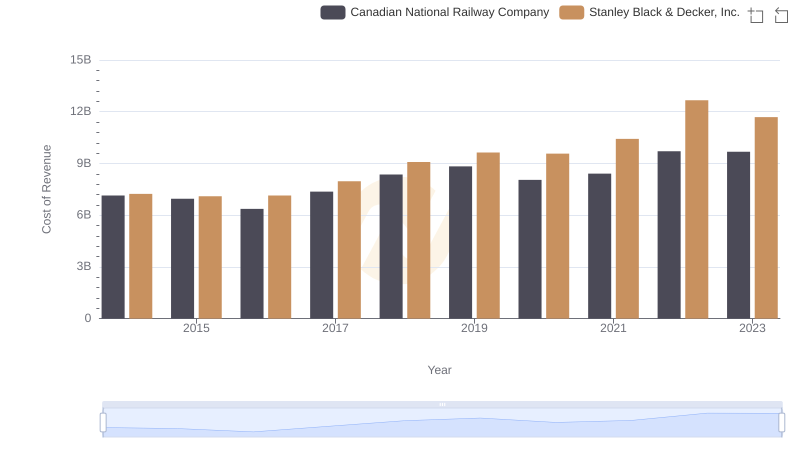Click the 9B y-axis label
The width and height of the screenshot is (800, 461).
[84, 163]
